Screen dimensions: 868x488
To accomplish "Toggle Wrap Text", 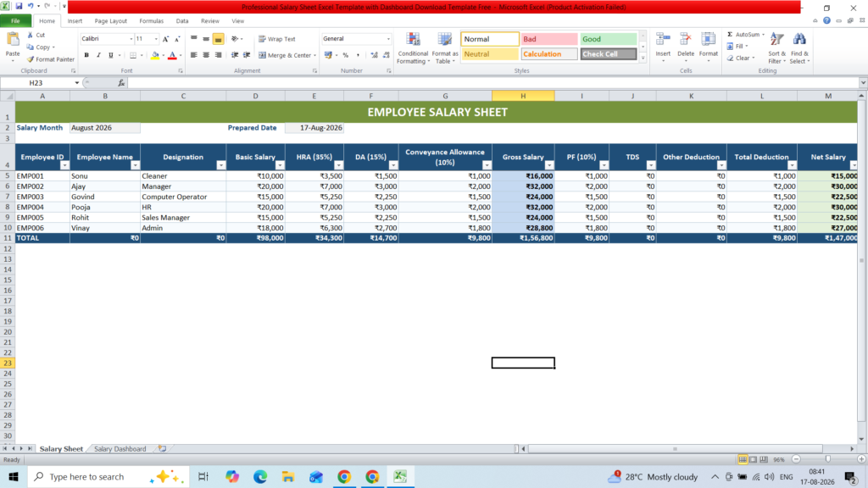I will (x=277, y=39).
